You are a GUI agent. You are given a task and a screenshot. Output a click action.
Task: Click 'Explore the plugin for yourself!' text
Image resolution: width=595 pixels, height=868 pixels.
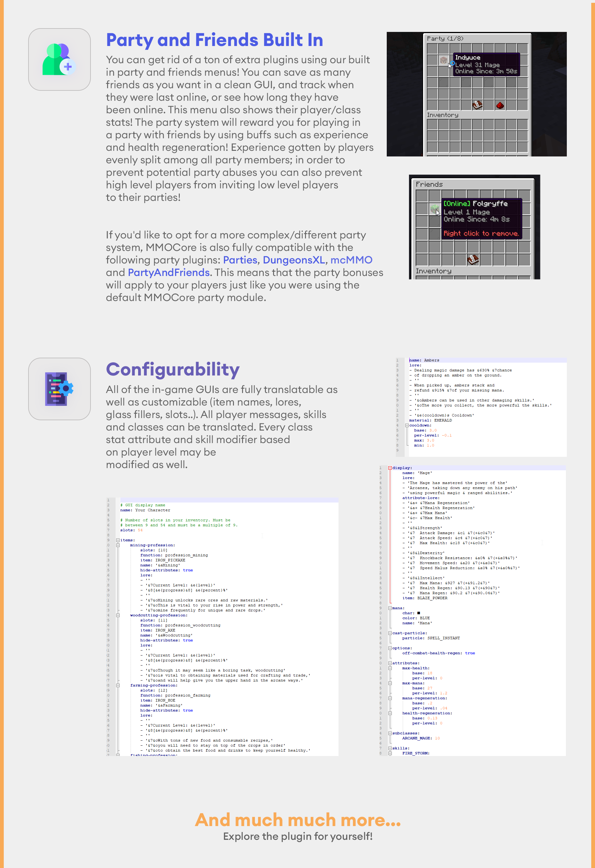tap(298, 836)
